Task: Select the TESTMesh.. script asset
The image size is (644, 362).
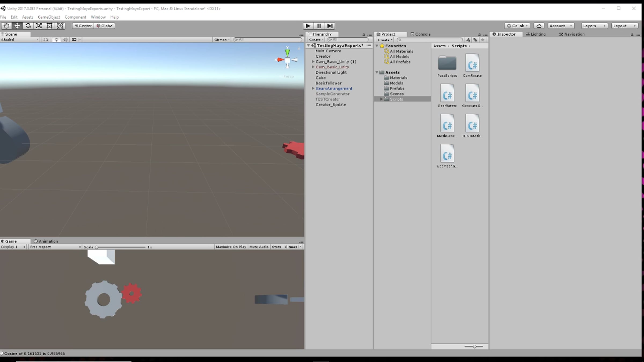Action: [472, 126]
